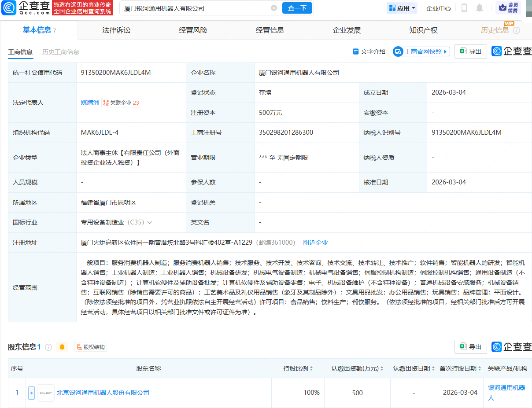Expand the 专用设备制造业 (C35) industry dropdown
Screen dimensions: 532x408
pos(150,222)
